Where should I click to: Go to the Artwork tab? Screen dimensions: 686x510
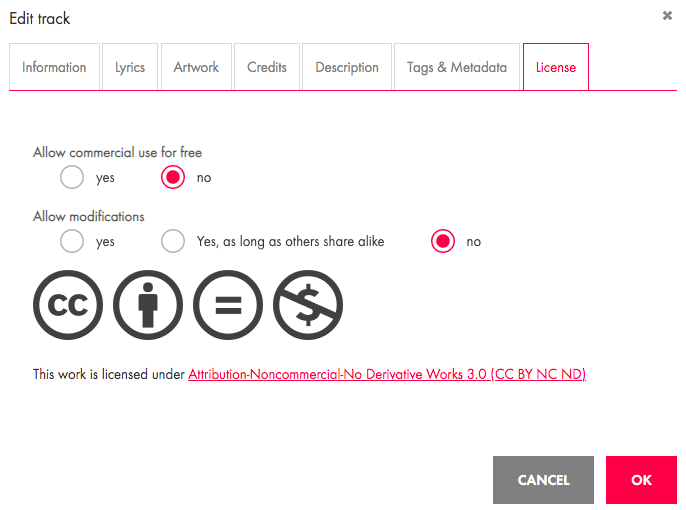tap(196, 67)
